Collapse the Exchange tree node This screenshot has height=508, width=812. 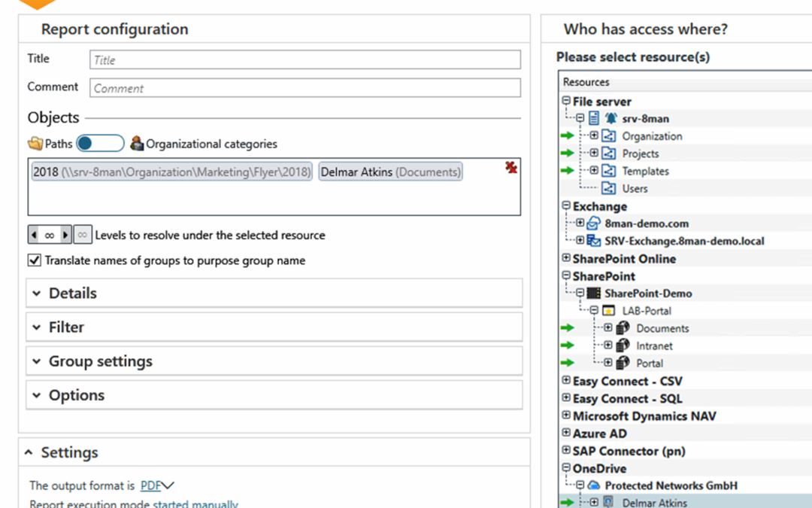tap(566, 205)
